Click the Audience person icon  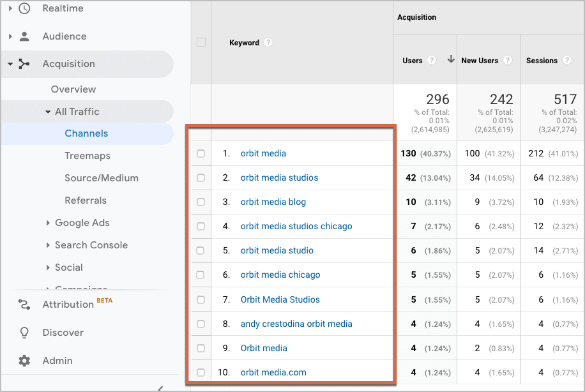pos(24,36)
